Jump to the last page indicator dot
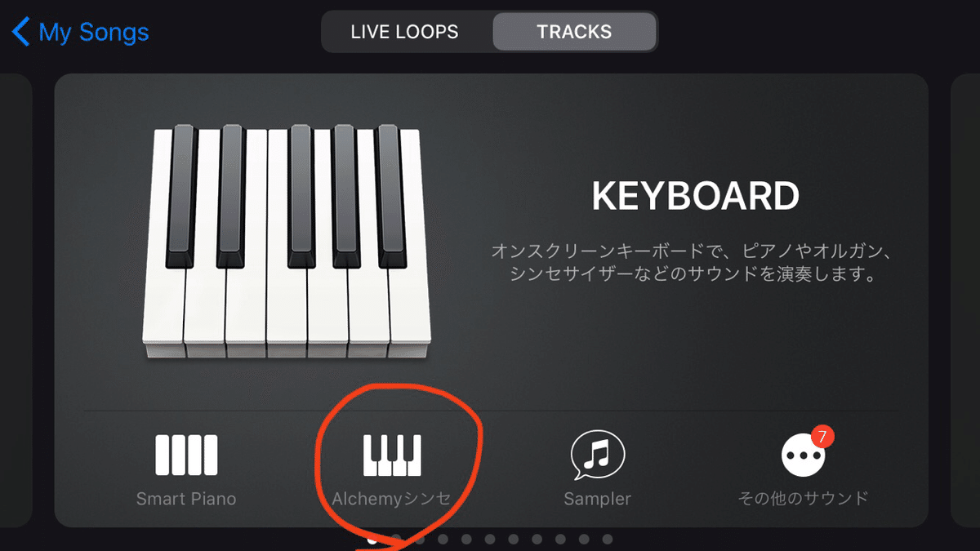Viewport: 980px width, 551px height. [x=607, y=540]
